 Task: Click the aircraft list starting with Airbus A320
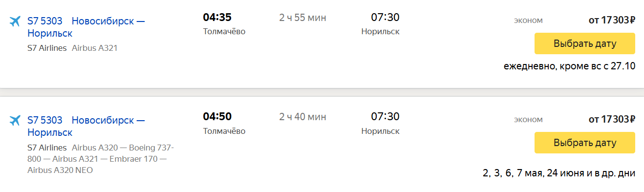pos(101,159)
